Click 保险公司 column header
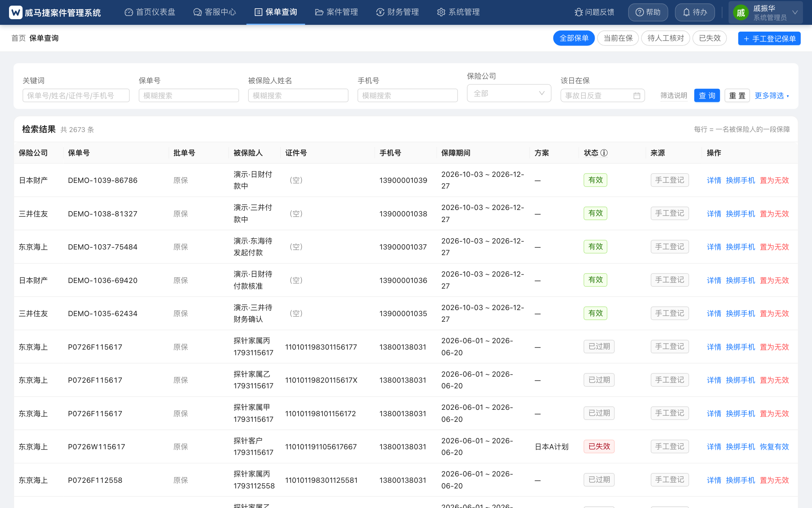The height and width of the screenshot is (508, 812). (33, 153)
